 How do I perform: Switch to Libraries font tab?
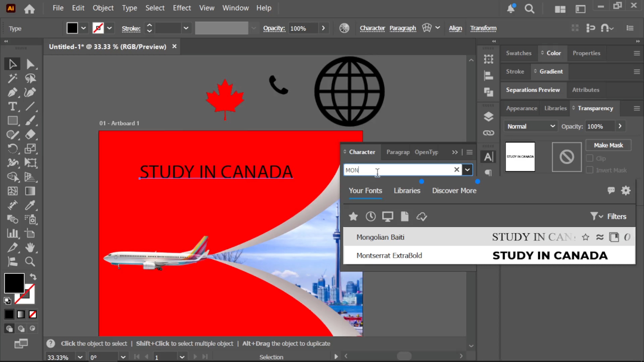[x=407, y=191]
